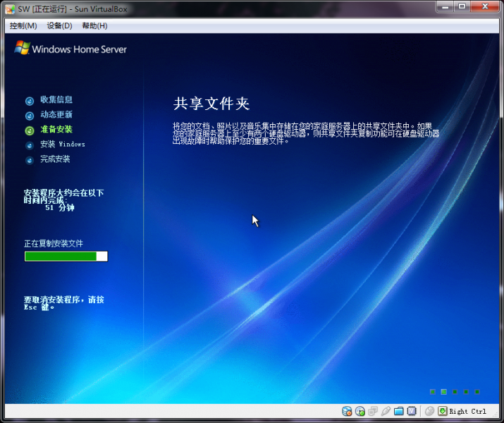Click the hard disk activity status icon

click(x=347, y=411)
